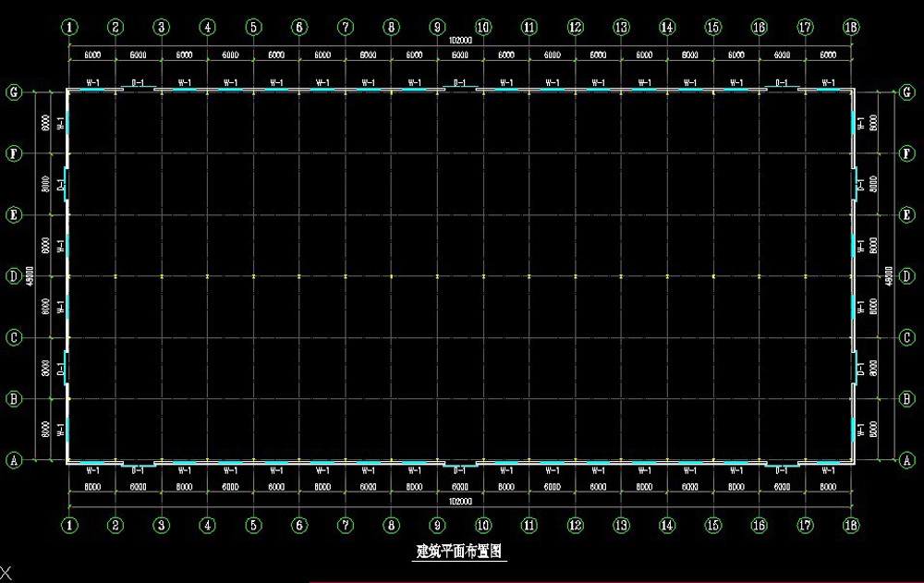Pick grid bubble 10 in the top row

click(482, 28)
